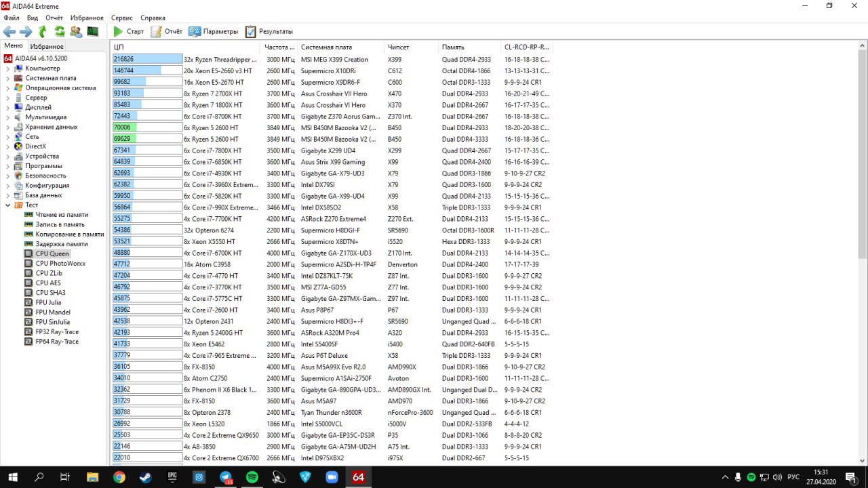Image resolution: width=868 pixels, height=488 pixels.
Task: Sort by the Чипсет column header
Action: pos(411,47)
